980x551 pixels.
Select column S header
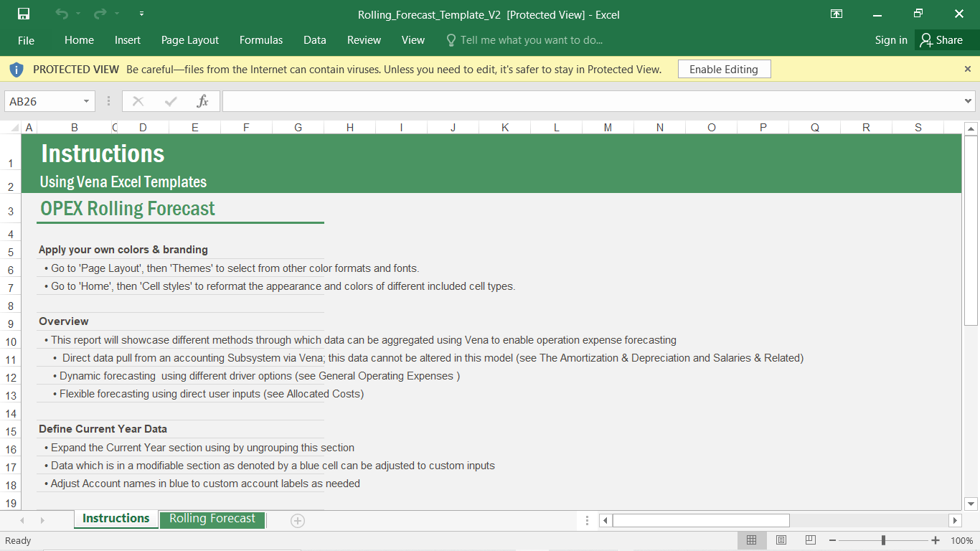click(x=918, y=128)
